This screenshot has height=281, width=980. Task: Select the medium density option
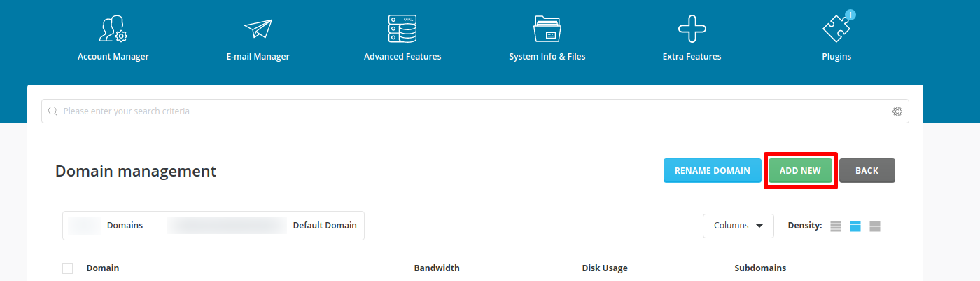(x=855, y=226)
